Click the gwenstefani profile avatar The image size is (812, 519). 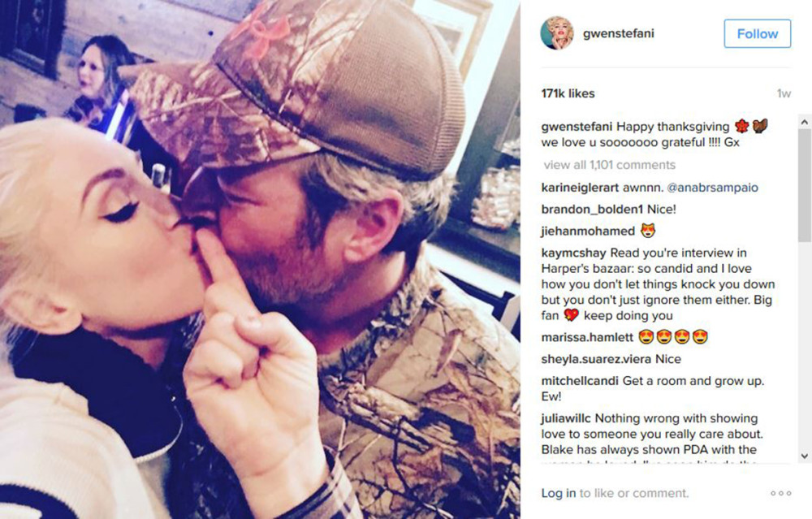(x=557, y=32)
